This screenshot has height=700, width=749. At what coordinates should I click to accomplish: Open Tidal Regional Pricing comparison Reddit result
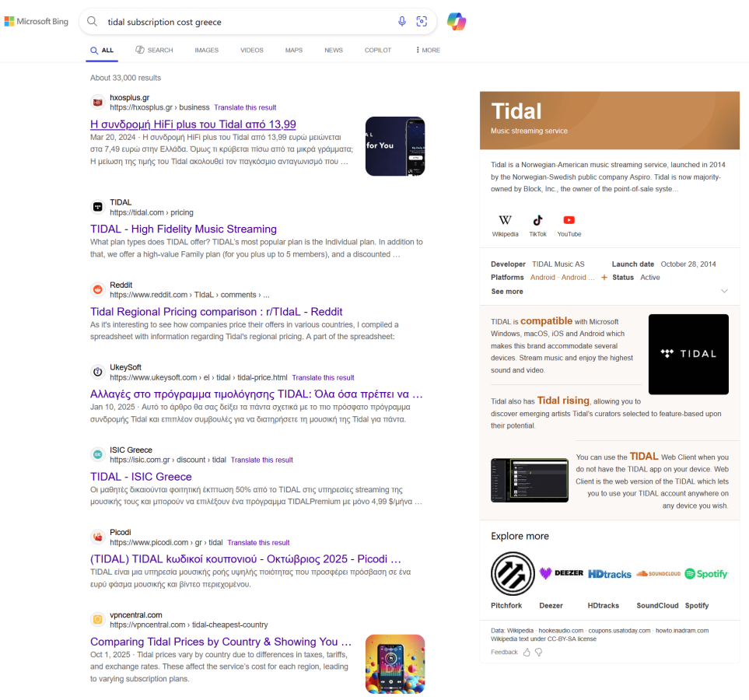(216, 312)
